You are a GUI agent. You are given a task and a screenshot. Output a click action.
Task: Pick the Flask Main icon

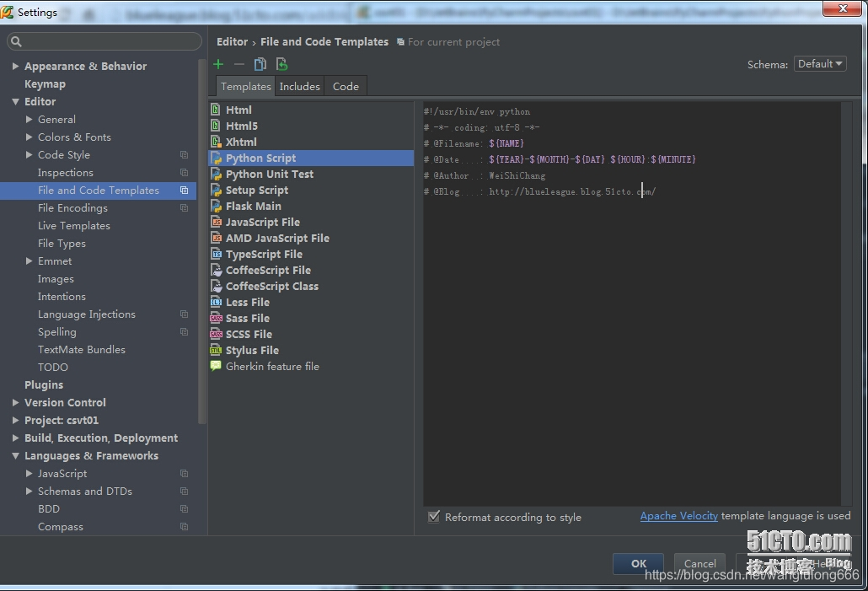(216, 206)
